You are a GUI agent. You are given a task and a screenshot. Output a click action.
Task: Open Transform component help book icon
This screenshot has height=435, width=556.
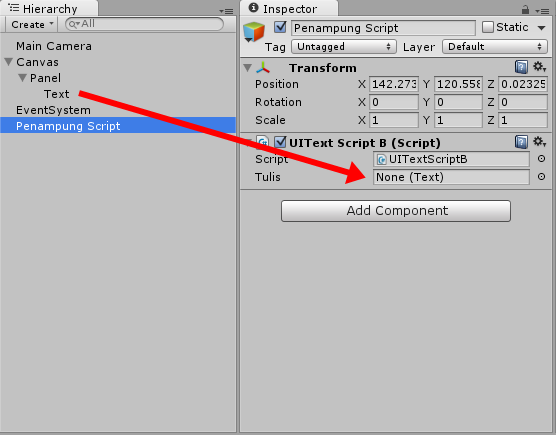521,67
